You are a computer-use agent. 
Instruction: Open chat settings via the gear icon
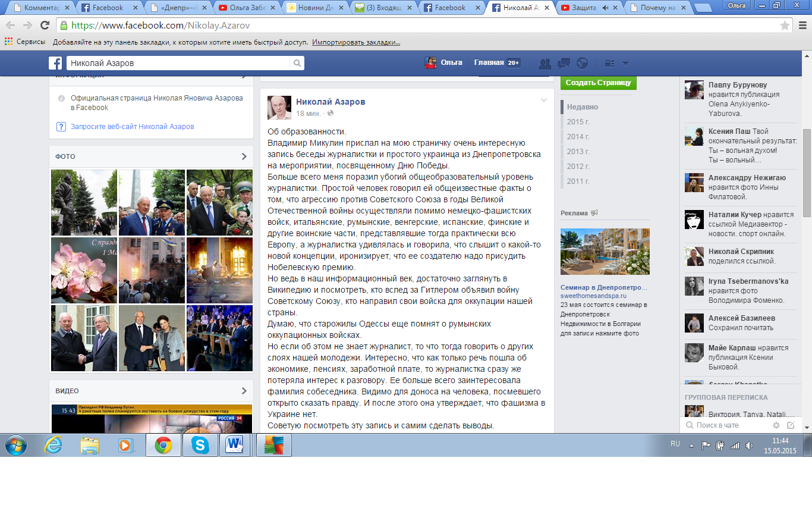(x=776, y=426)
